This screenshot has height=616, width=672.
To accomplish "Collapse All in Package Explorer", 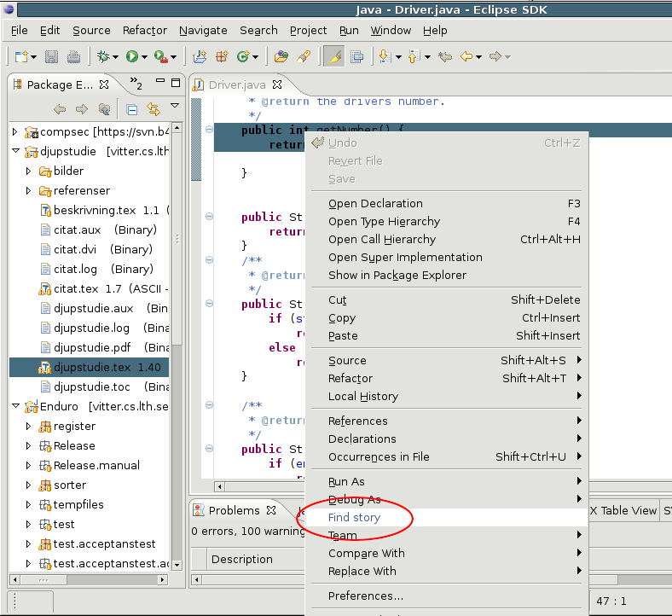I will [132, 110].
